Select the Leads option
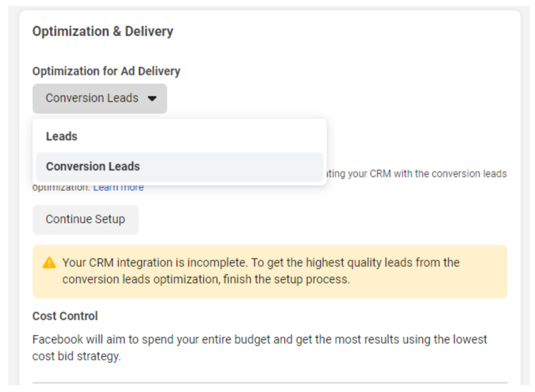Screen dimensions: 535x392 click(62, 136)
